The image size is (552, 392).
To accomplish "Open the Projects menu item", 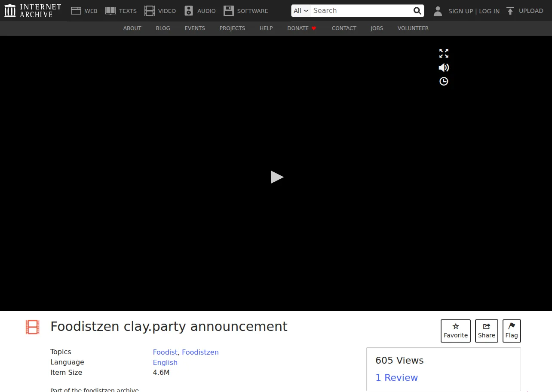I will (x=232, y=28).
